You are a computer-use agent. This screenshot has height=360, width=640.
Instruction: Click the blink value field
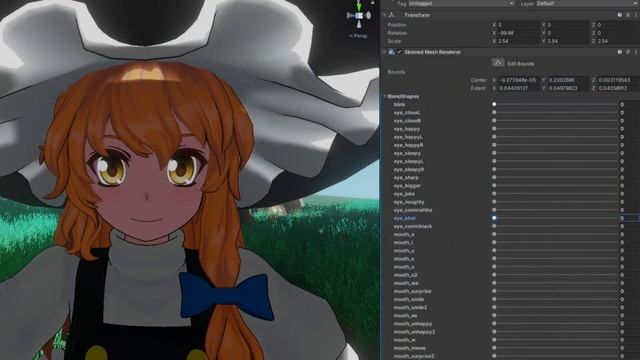click(629, 104)
